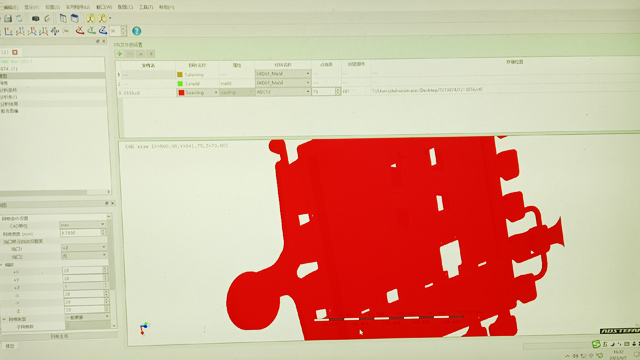Open the gate 1 +Z direction dropdown
640x360 pixels.
[84, 248]
